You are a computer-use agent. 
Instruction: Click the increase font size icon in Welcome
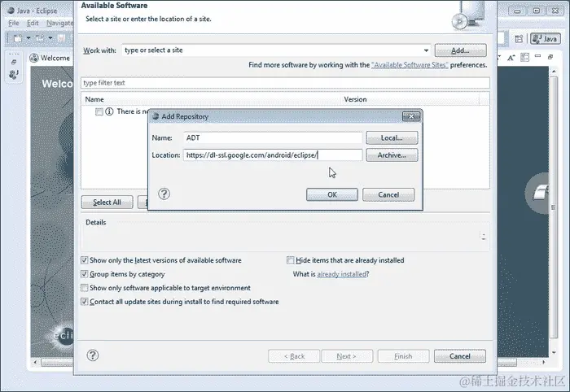coord(511,58)
